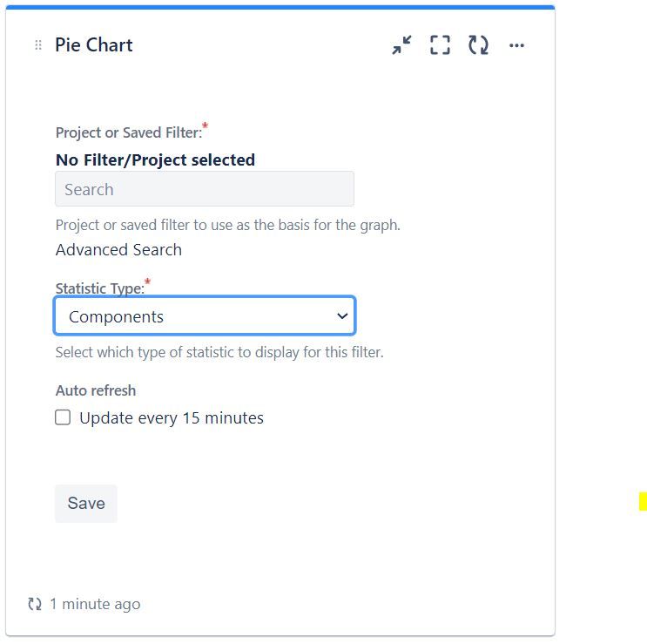Maximize the Pie Chart gadget to fullscreen
Viewport: 647px width, 644px height.
(x=441, y=45)
